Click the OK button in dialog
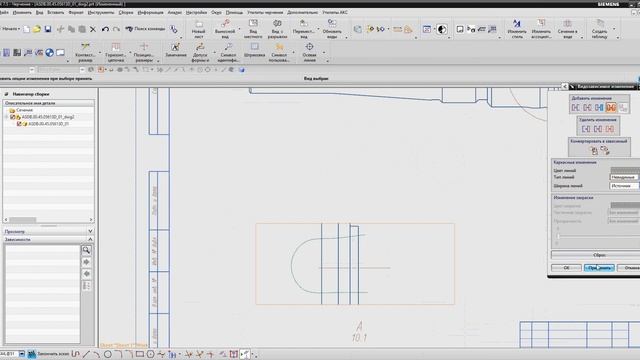640x360 pixels. [566, 268]
